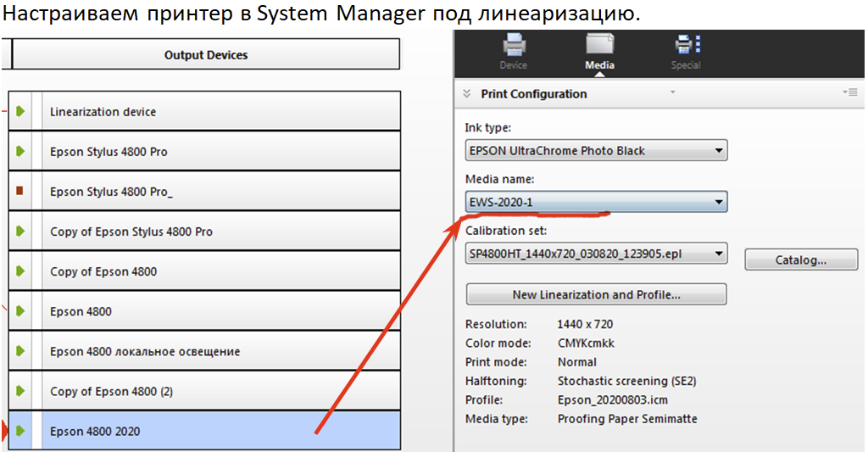
Task: Toggle green status arrow of Epson Stylus 4800 Pro
Action: 20,151
